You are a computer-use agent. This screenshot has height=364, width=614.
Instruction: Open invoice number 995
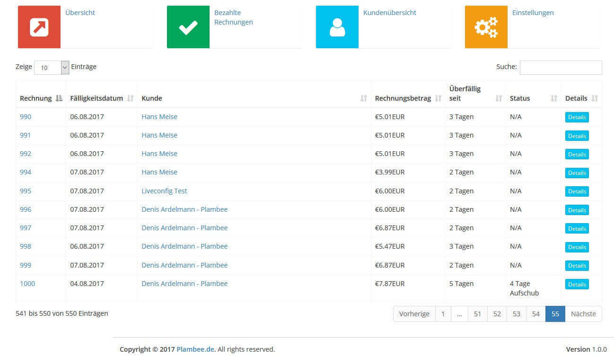(26, 191)
